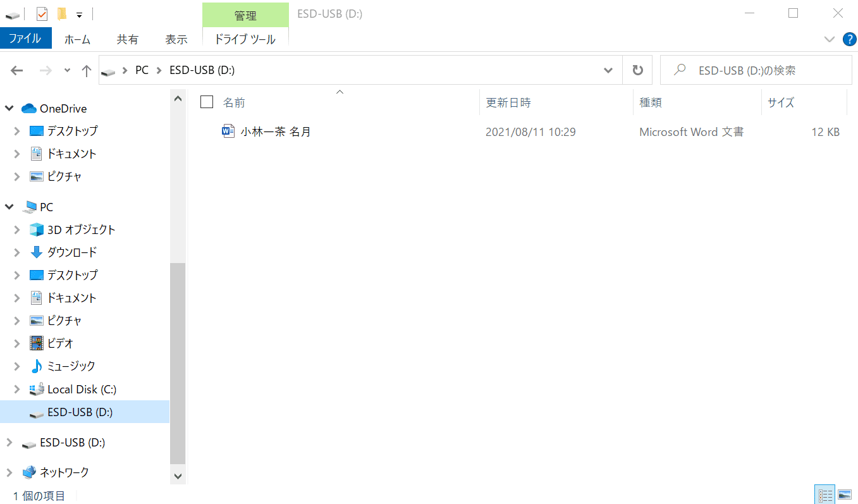Switch to the 共有 ribbon tab
Screen dimensions: 858x504
click(127, 39)
